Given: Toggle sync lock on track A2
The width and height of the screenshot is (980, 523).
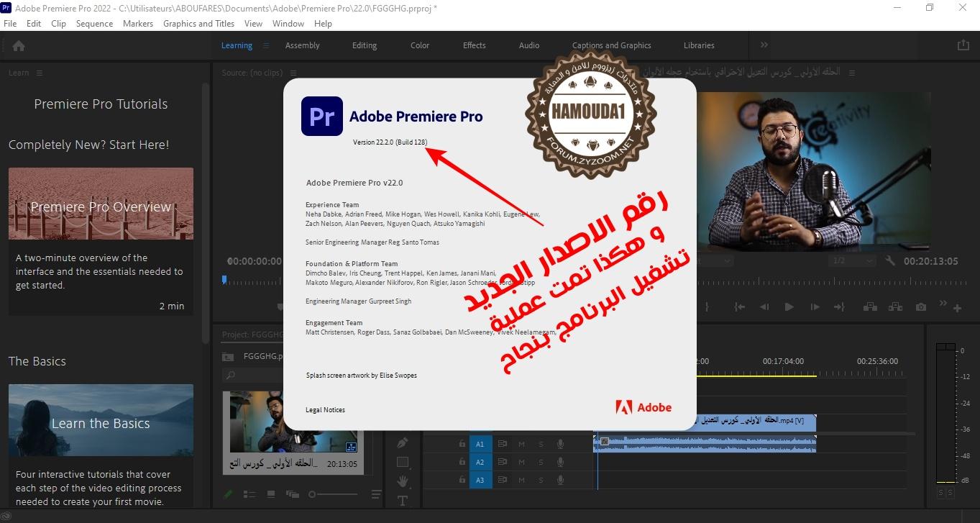Looking at the screenshot, I should point(503,462).
